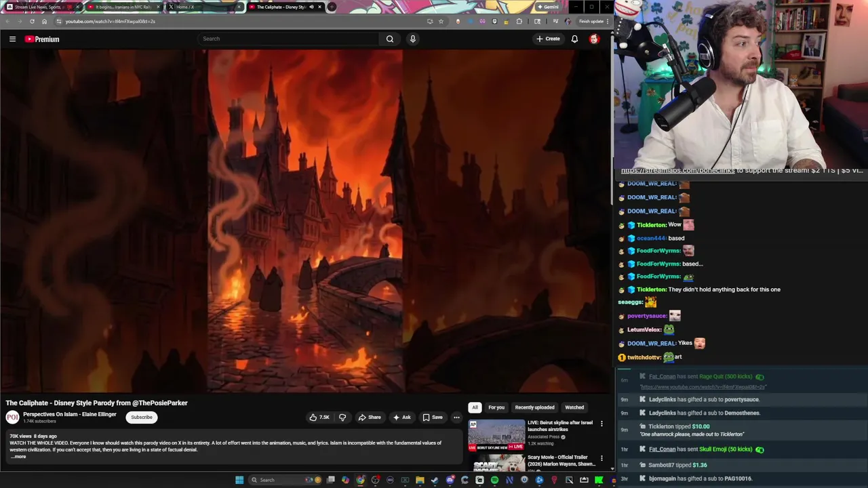Click Ladyclinks gifted sub to povertysauce event
Viewport: 868px width, 488px height.
click(x=704, y=400)
